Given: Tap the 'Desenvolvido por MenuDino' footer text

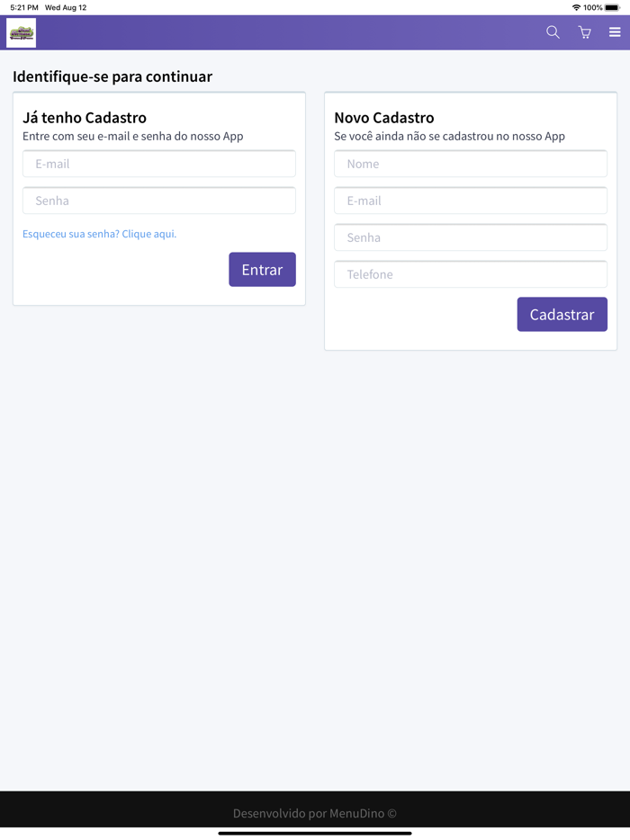Looking at the screenshot, I should click(x=314, y=813).
